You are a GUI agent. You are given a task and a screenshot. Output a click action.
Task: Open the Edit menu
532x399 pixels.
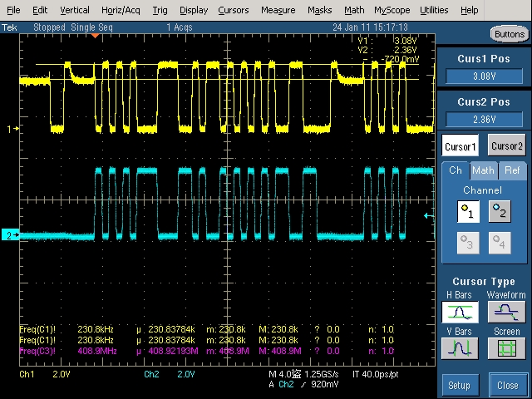(40, 10)
